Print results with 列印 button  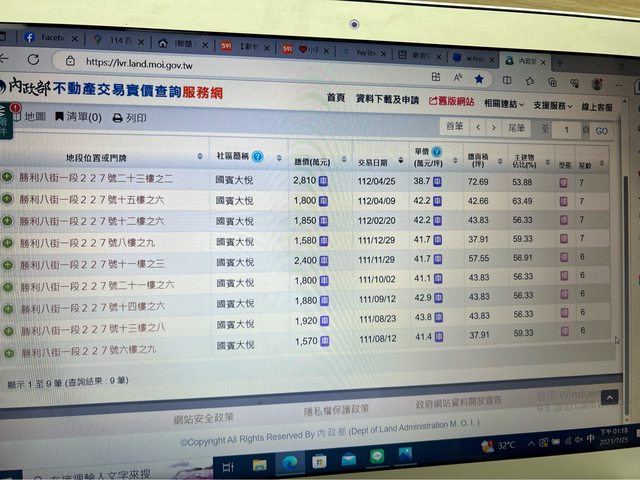click(x=130, y=118)
